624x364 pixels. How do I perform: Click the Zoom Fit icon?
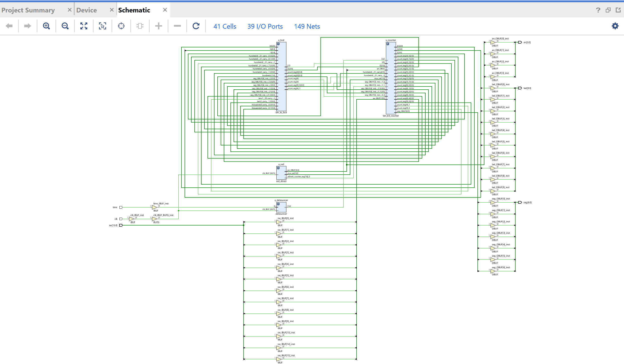(84, 26)
